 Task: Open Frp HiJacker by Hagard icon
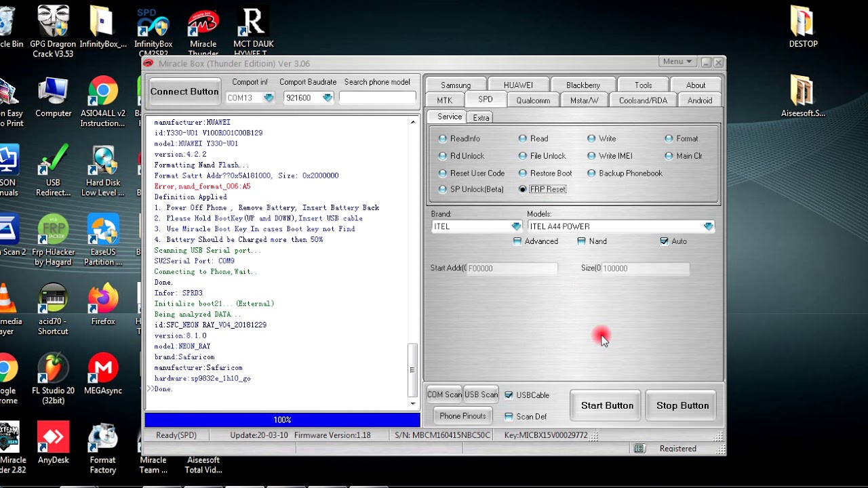53,240
